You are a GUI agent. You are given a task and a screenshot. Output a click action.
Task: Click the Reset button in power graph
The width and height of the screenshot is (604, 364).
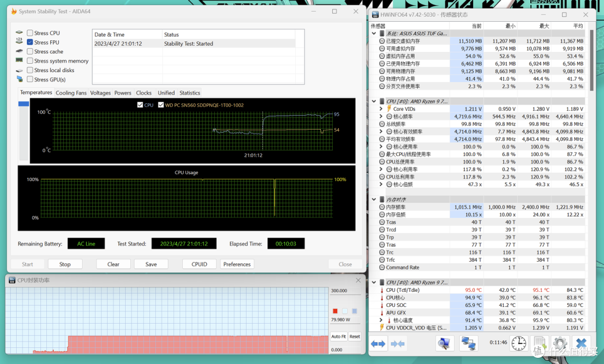pyautogui.click(x=355, y=336)
